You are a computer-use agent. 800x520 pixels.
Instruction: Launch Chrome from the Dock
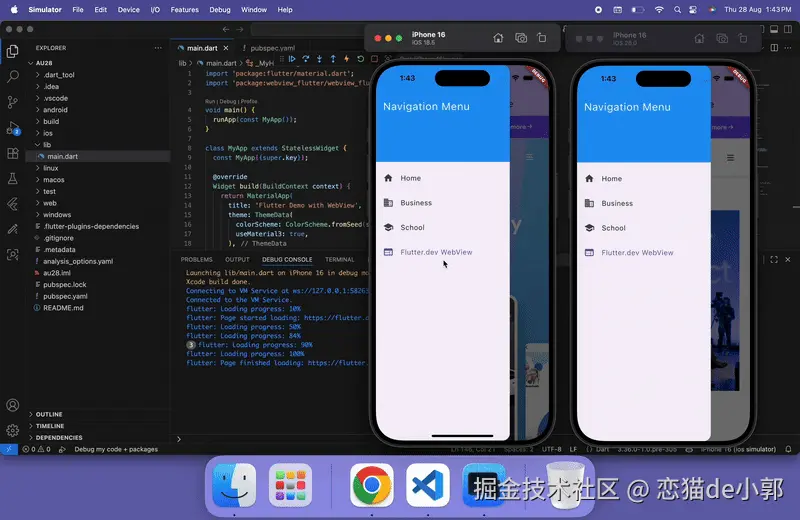click(x=371, y=485)
